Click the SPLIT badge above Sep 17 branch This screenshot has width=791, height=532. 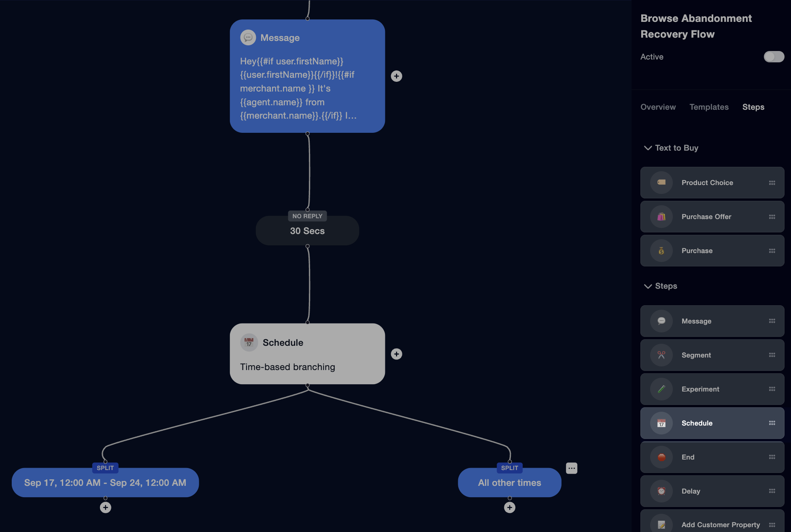105,468
